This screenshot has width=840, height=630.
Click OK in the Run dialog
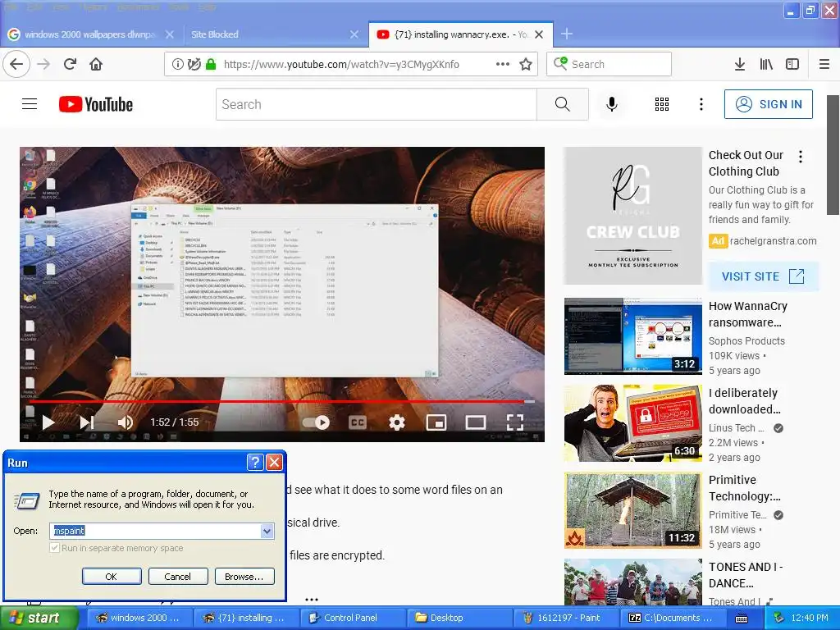(x=112, y=577)
